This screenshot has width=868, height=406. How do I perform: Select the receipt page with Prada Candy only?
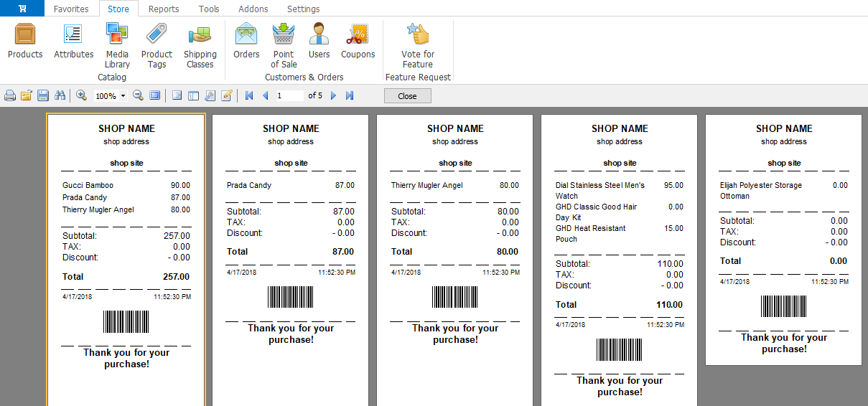click(291, 260)
